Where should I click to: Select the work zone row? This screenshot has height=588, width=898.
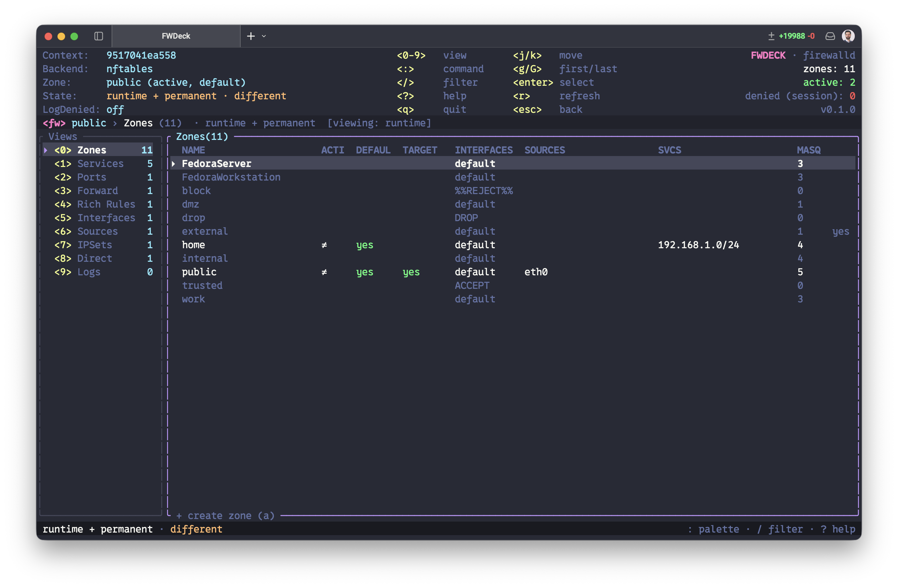[513, 299]
